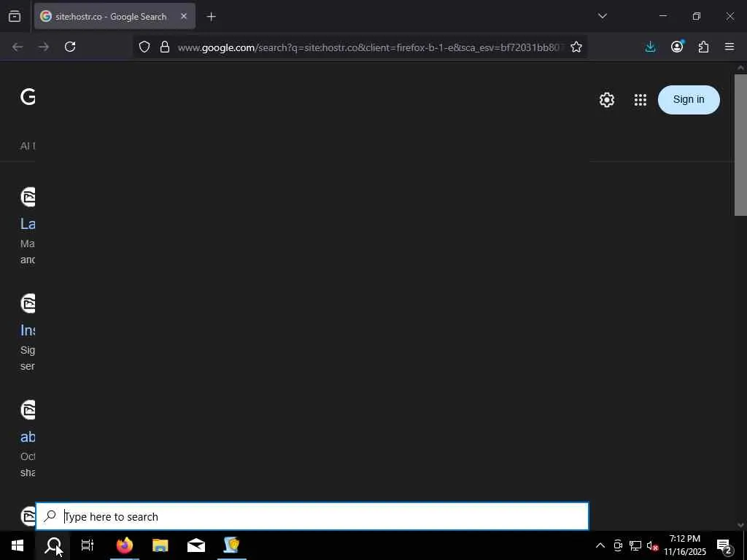Show hidden system tray icons

click(x=600, y=545)
